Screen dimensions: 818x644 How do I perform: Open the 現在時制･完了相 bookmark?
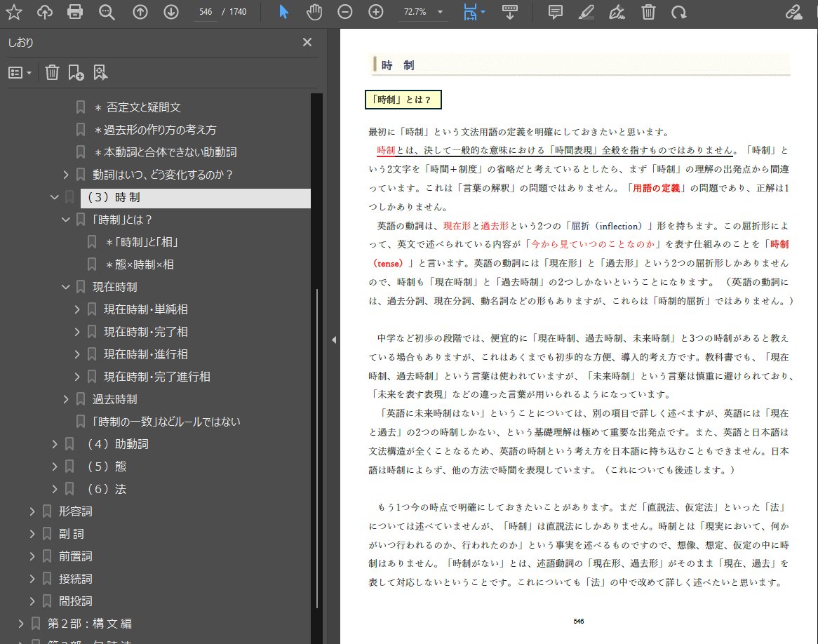tap(145, 332)
